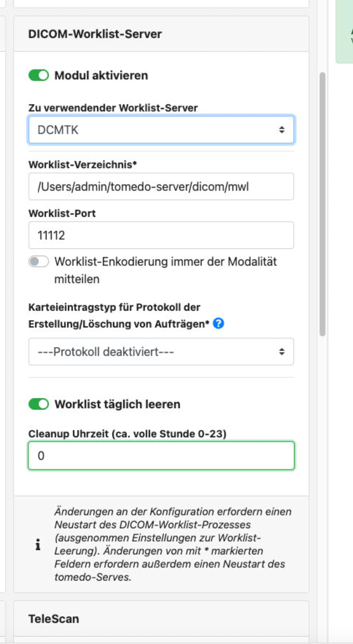Click the Worklist-Verzeichnis path field

click(x=161, y=187)
